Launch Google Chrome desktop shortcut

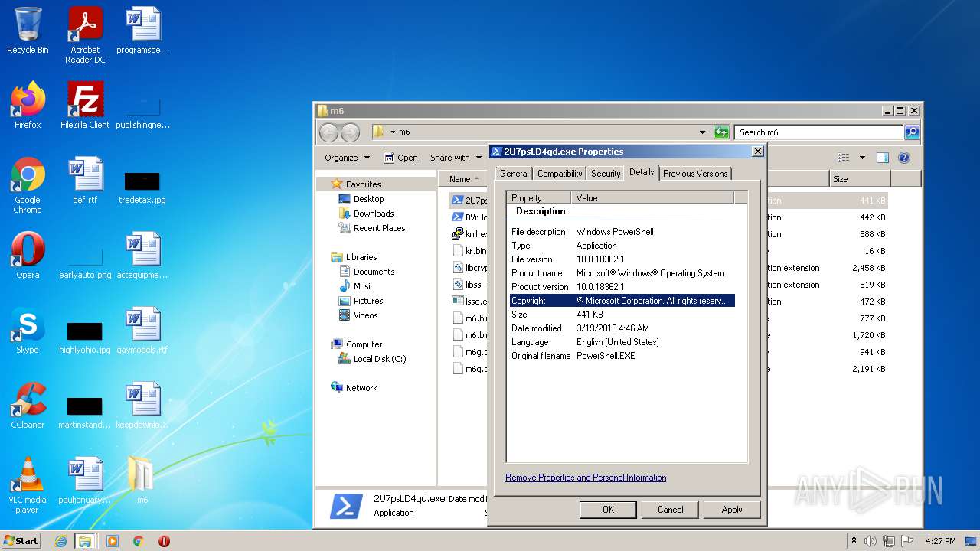click(x=28, y=185)
